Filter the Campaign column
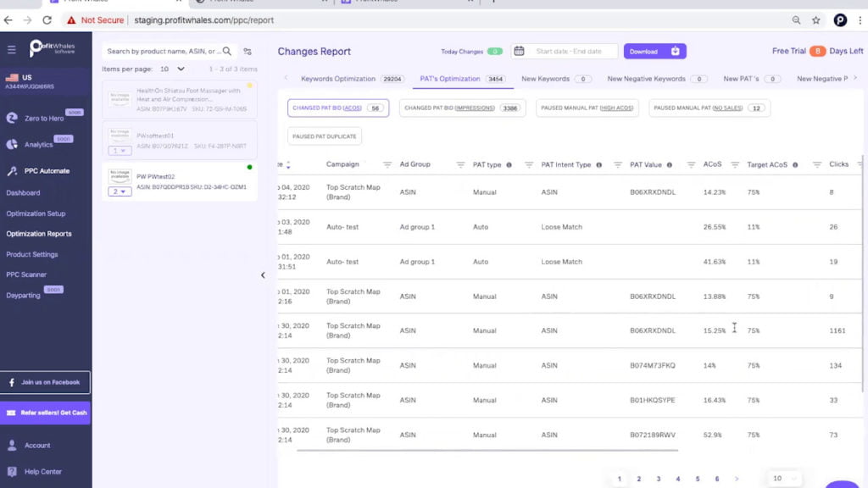Screen dimensions: 868x488 click(x=387, y=165)
